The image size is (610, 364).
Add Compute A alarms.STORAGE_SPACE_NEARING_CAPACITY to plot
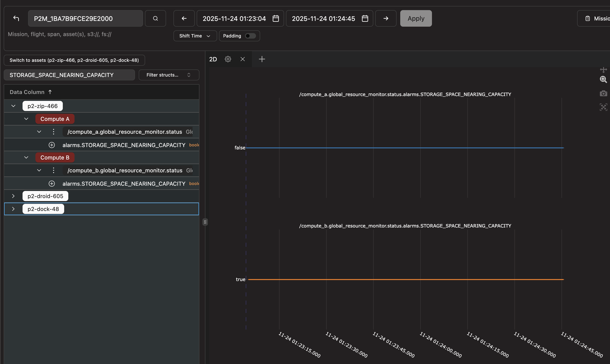click(x=52, y=145)
